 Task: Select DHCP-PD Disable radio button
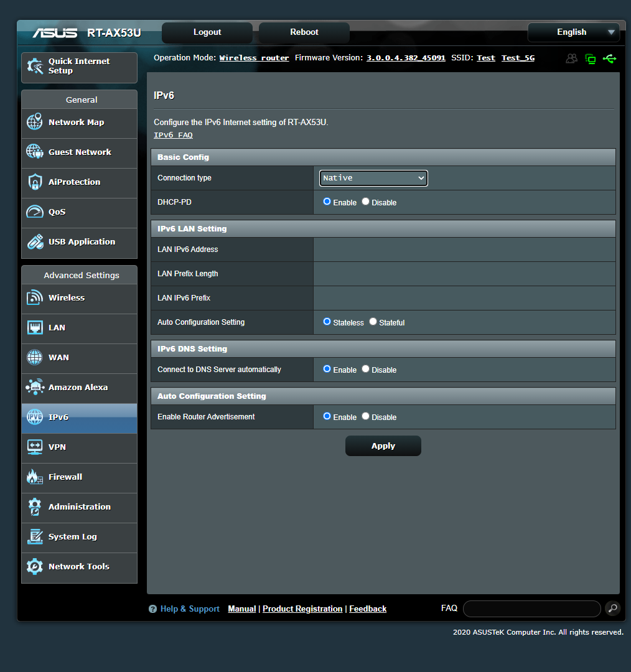coord(366,202)
